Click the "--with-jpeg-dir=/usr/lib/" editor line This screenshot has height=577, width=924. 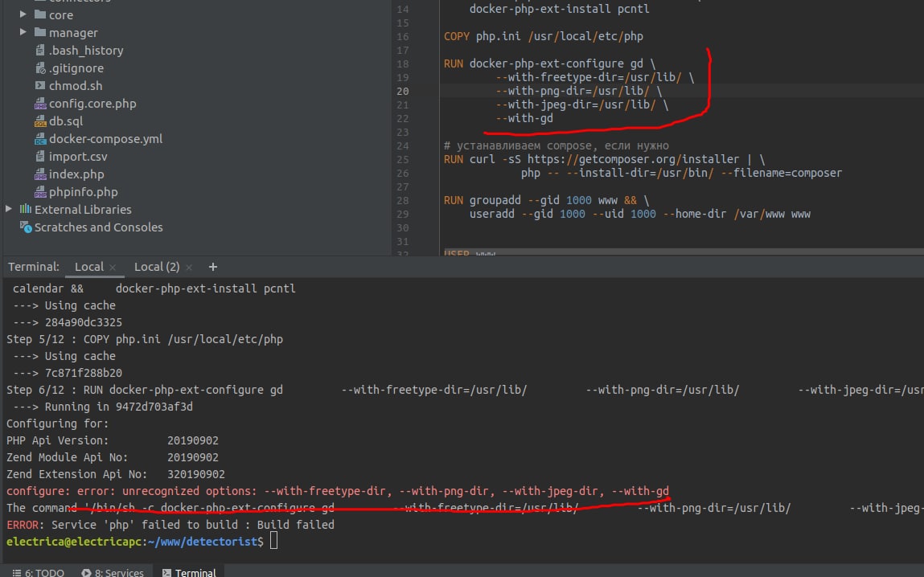(x=581, y=104)
